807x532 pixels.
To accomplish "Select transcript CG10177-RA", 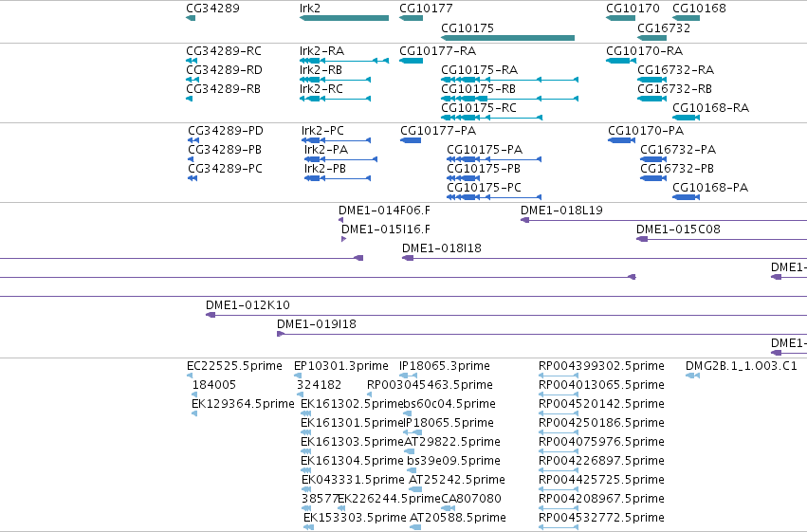I will tap(438, 51).
